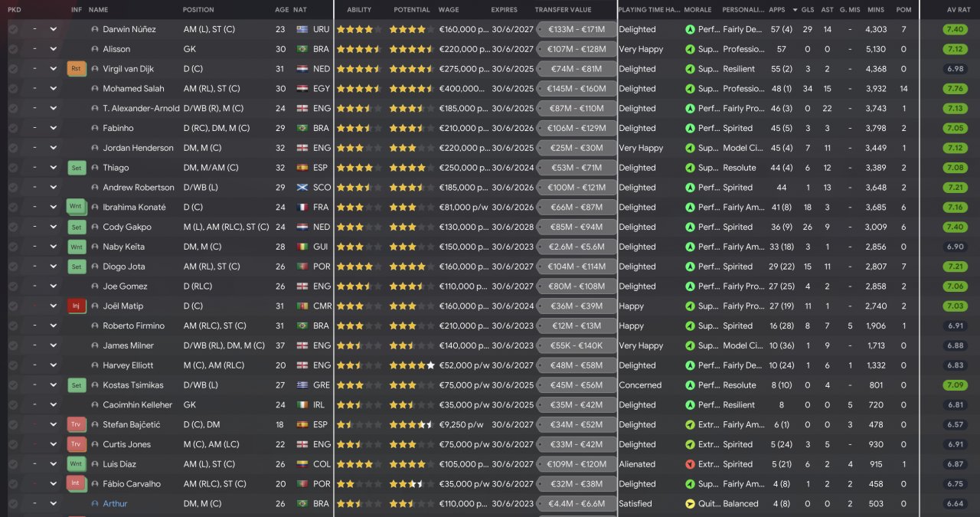Click Joël Matip's red Inj injury icon
The width and height of the screenshot is (980, 517).
click(77, 306)
